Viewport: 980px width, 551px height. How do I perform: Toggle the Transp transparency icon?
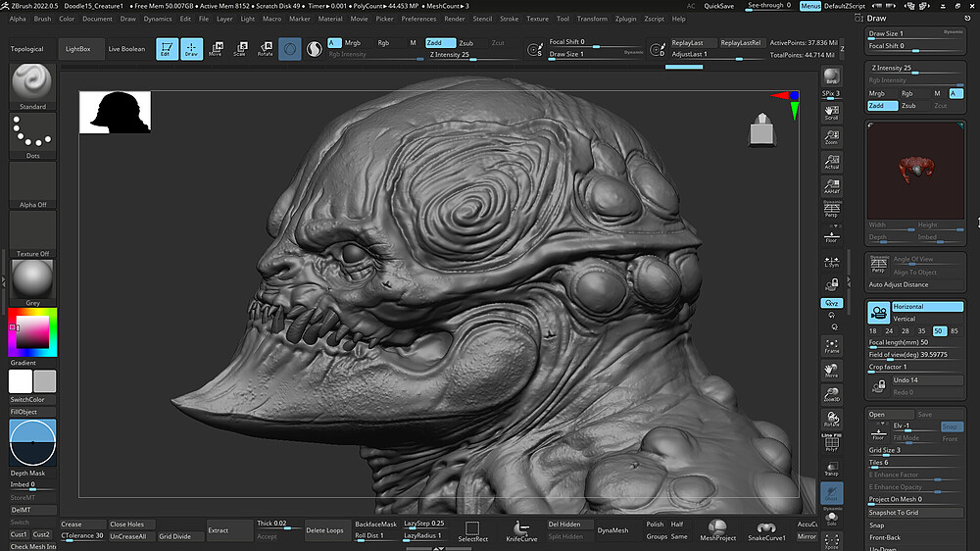click(831, 469)
